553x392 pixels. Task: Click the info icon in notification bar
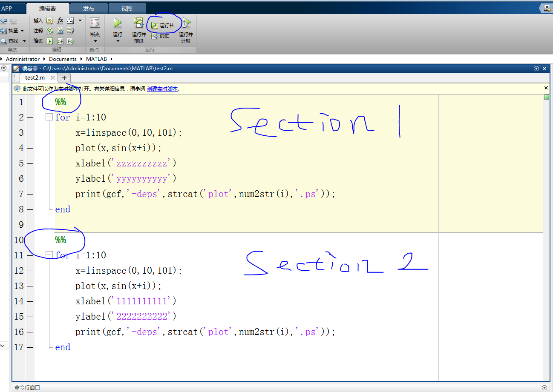pyautogui.click(x=17, y=89)
